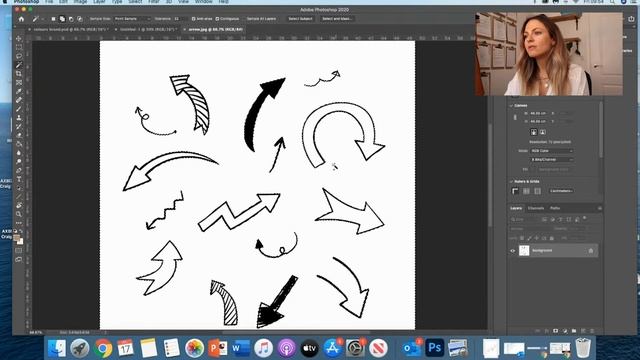Choose Subtract from Selection mode
The width and height of the screenshot is (640, 360).
[x=71, y=19]
